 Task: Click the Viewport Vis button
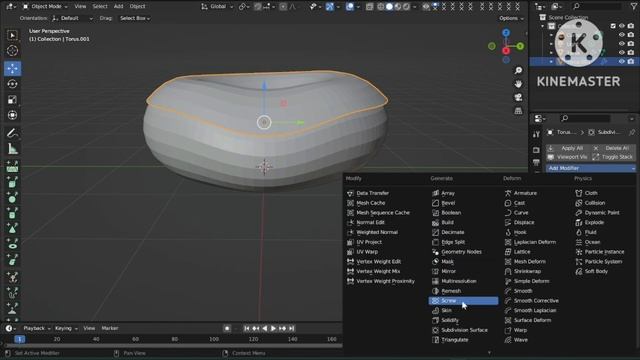568,157
